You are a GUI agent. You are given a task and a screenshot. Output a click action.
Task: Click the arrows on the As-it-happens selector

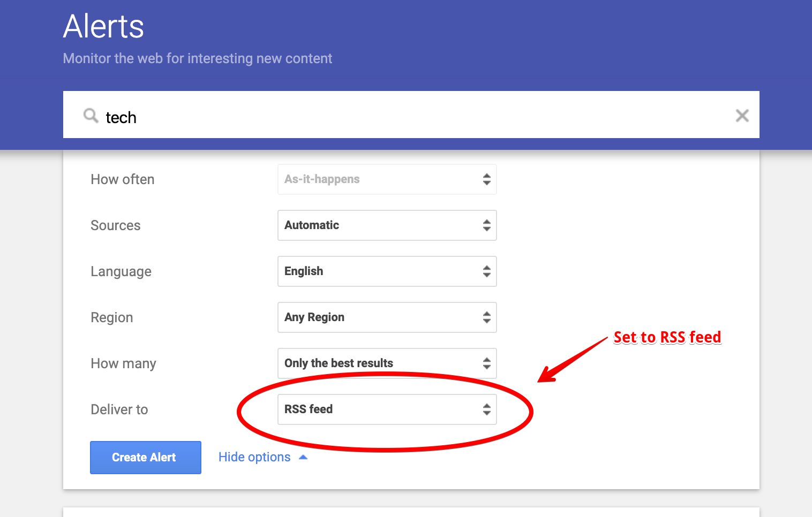pyautogui.click(x=486, y=179)
